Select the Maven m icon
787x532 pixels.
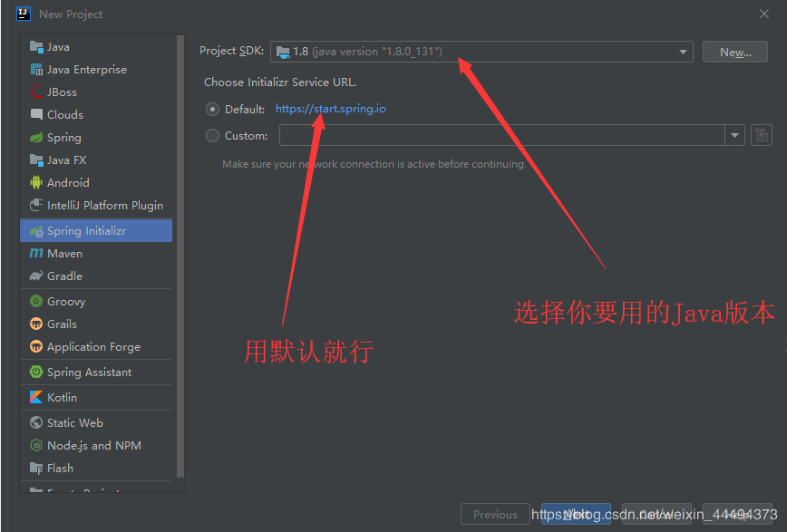tap(36, 254)
